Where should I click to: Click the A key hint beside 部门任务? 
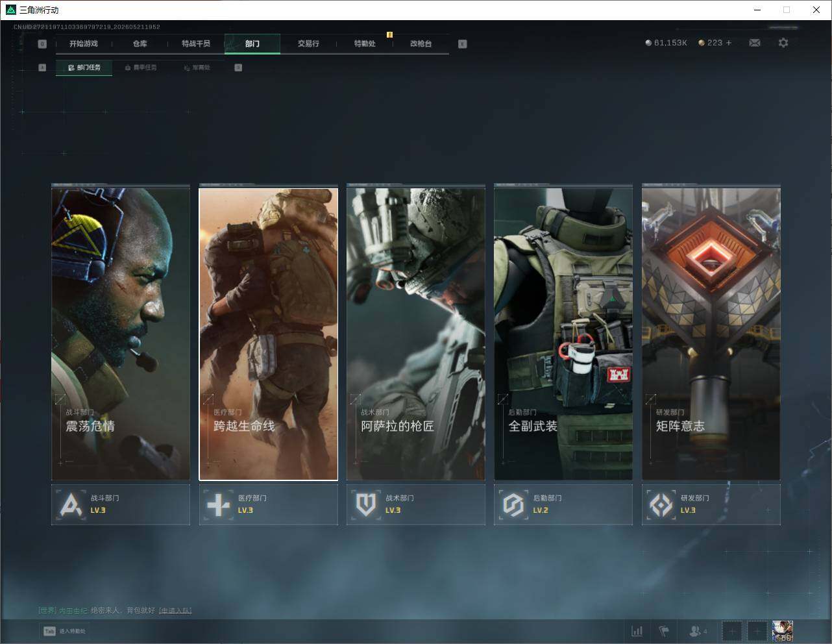42,68
